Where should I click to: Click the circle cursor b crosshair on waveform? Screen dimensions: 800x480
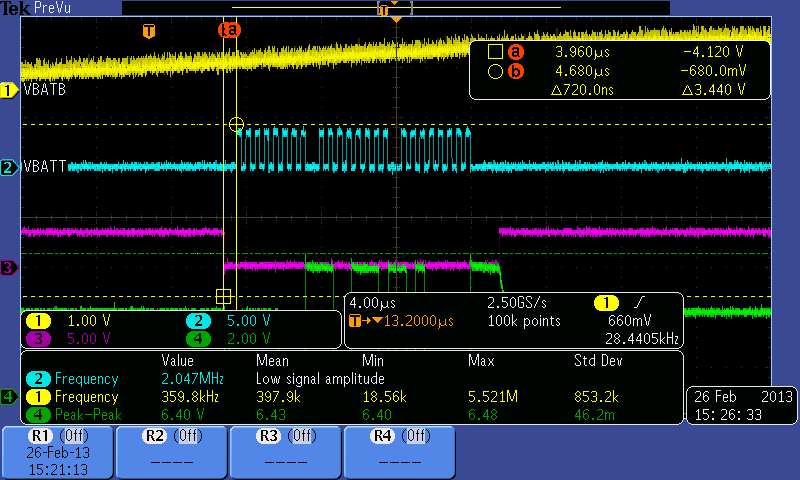[236, 124]
